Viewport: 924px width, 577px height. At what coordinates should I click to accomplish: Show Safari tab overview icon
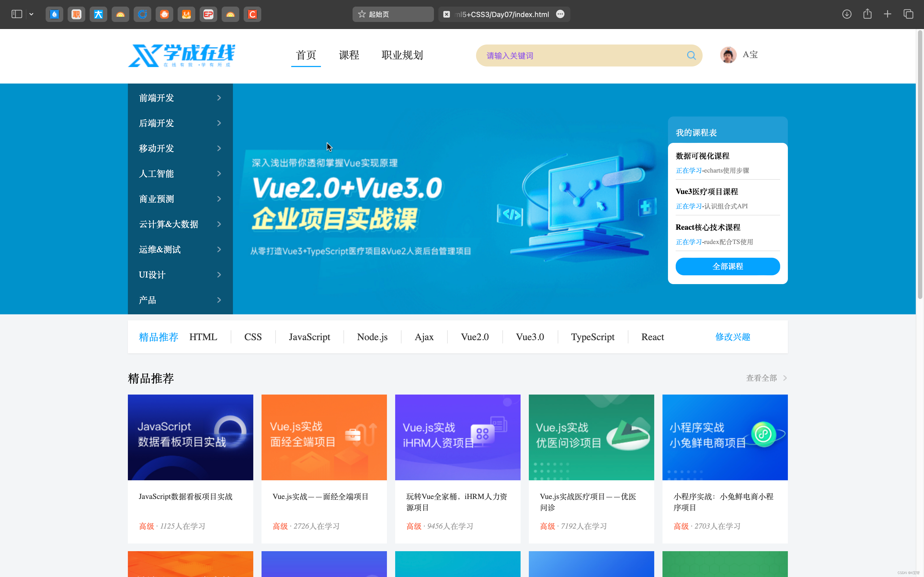pyautogui.click(x=908, y=14)
